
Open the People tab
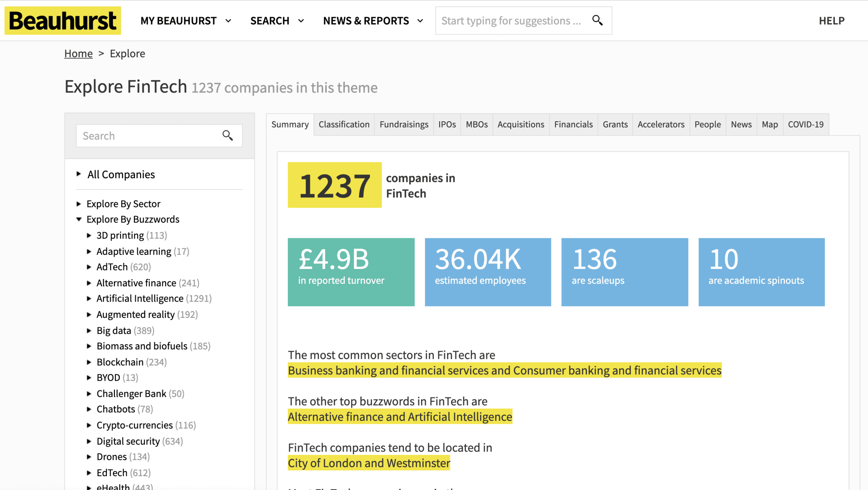pos(708,124)
